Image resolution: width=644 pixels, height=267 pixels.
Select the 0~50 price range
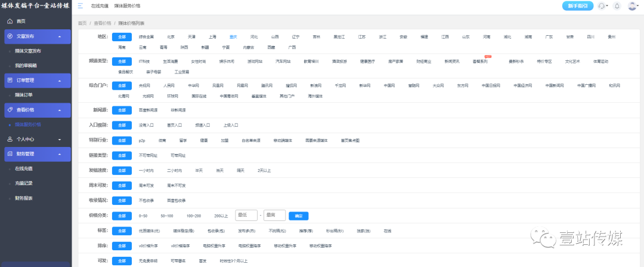[x=143, y=215]
